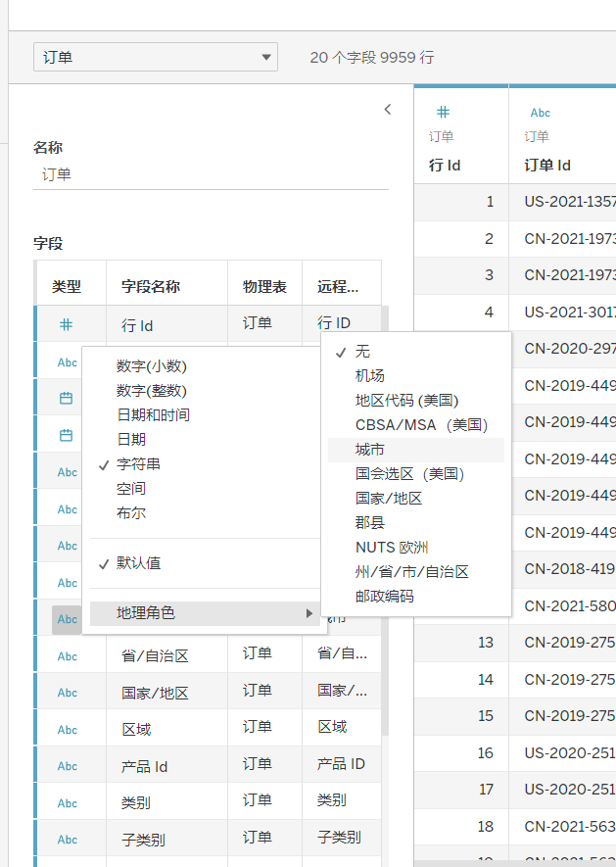Click the 名称 input containing 订单
616x867 pixels.
coord(211,174)
